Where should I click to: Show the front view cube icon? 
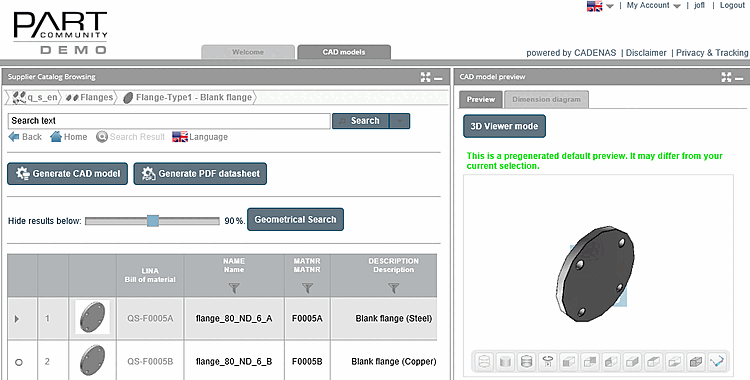click(568, 361)
